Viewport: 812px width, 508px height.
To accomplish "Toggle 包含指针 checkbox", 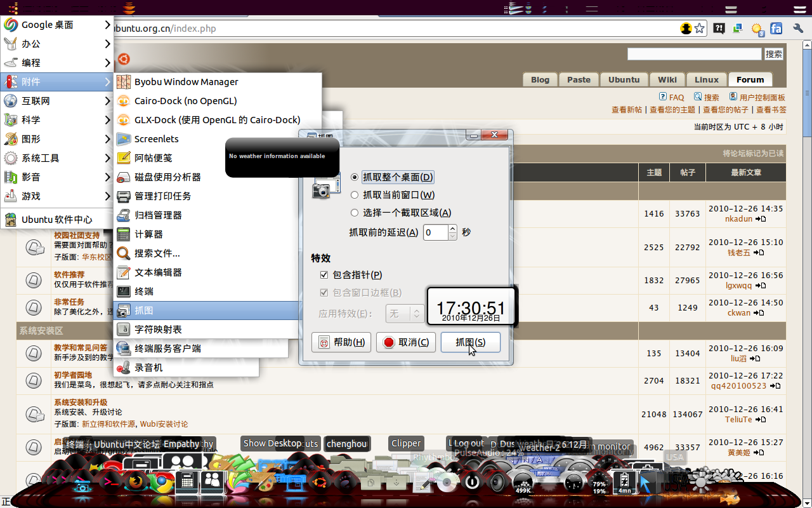I will coord(351,275).
